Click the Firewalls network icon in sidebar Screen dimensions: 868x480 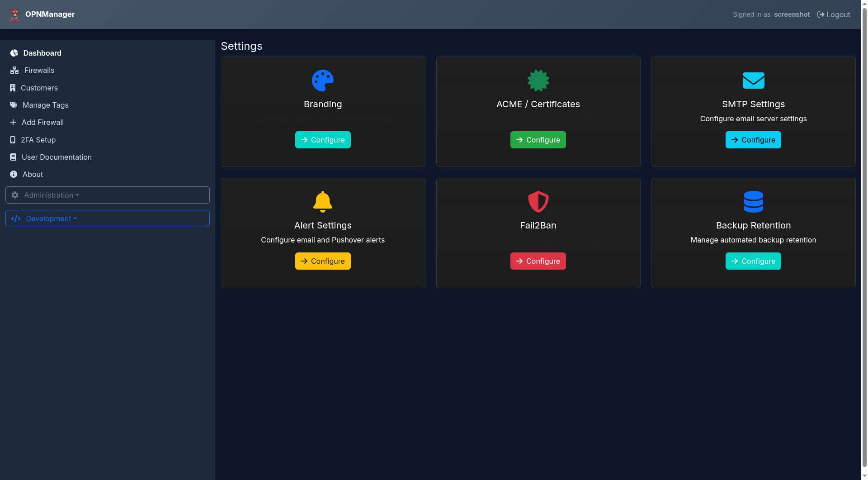click(14, 71)
